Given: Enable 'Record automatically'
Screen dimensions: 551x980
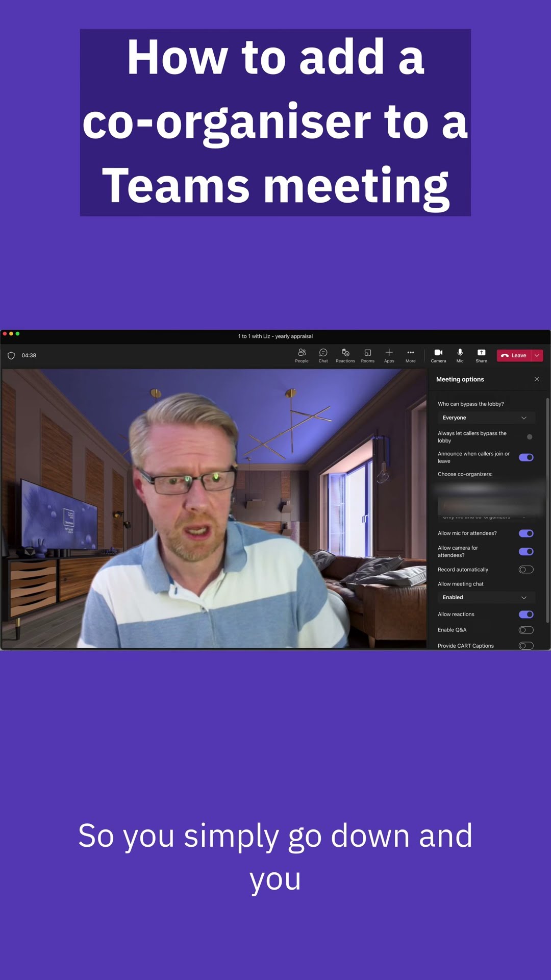Looking at the screenshot, I should coord(527,570).
